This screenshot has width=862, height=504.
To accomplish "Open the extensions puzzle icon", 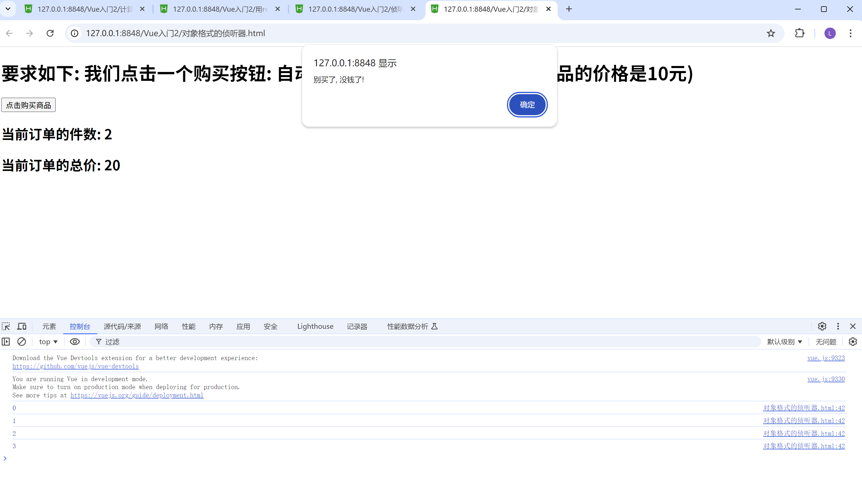I will pos(799,33).
